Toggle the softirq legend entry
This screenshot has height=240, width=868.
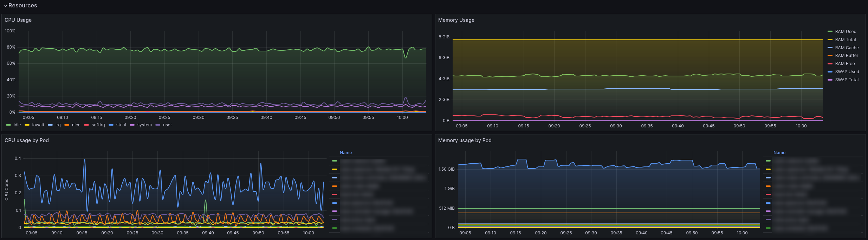click(98, 125)
